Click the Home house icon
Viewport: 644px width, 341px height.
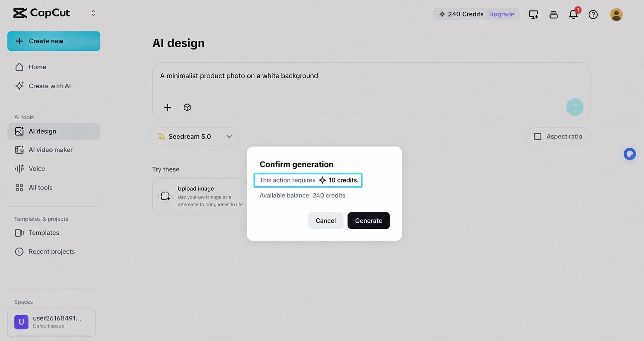coord(19,67)
